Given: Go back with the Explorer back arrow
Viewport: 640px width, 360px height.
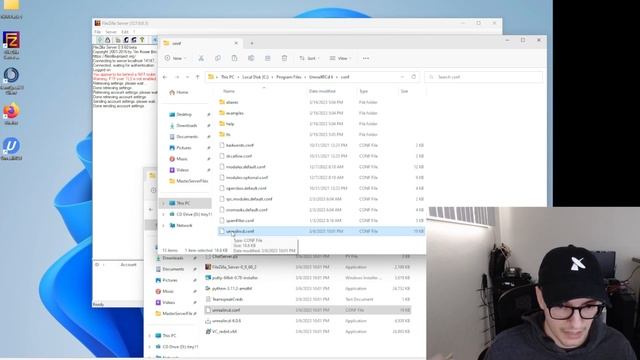Looking at the screenshot, I should 165,77.
